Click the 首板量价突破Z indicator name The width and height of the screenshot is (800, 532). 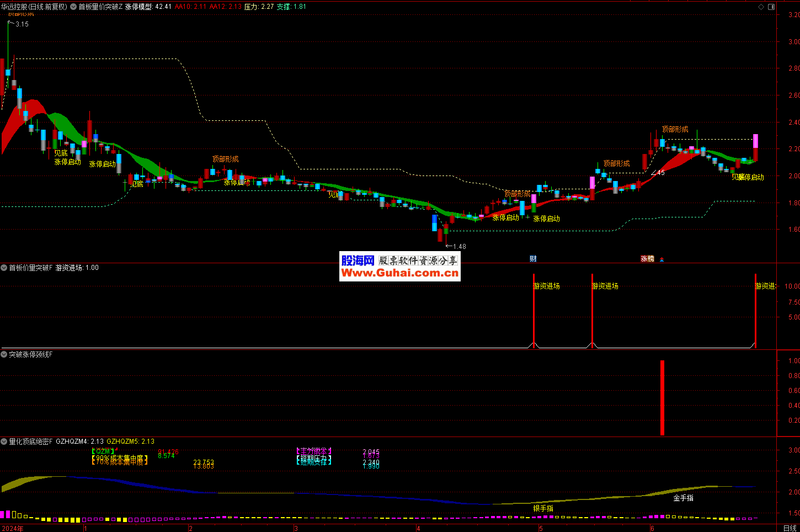100,7
